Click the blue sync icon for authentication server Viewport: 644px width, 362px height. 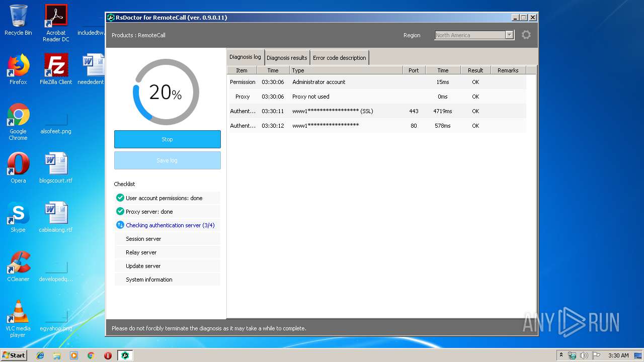(x=120, y=225)
